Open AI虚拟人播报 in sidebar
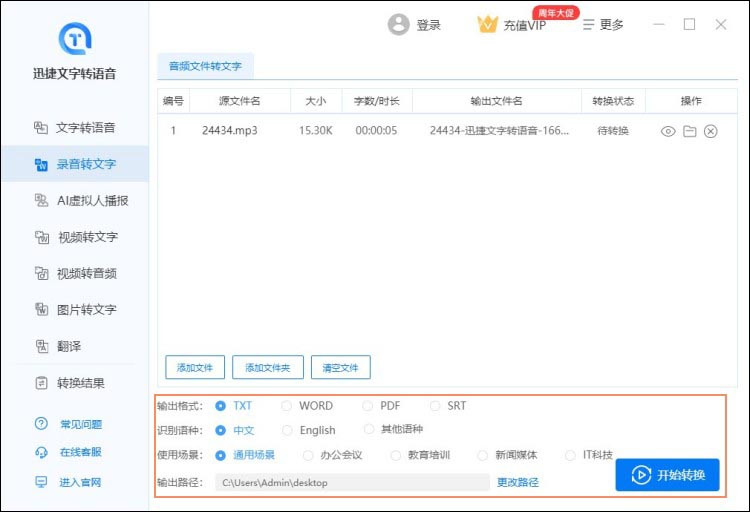Viewport: 750px width, 512px height. click(x=75, y=200)
